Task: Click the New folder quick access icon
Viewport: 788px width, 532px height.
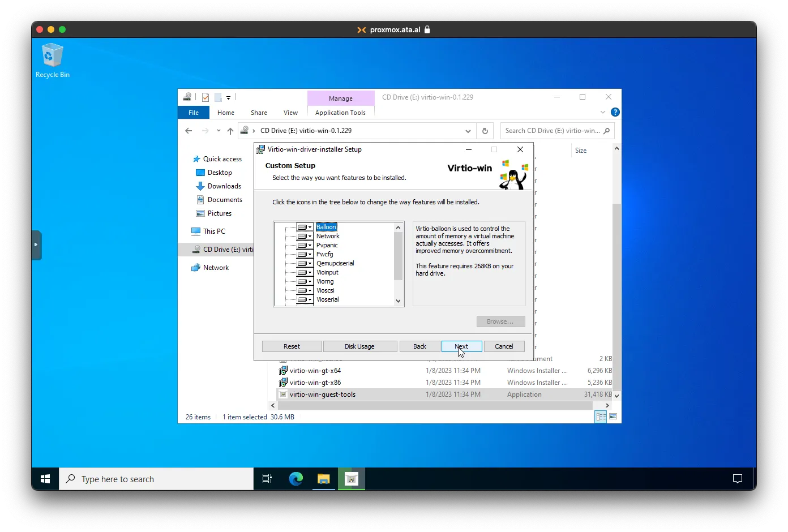Action: coord(218,97)
